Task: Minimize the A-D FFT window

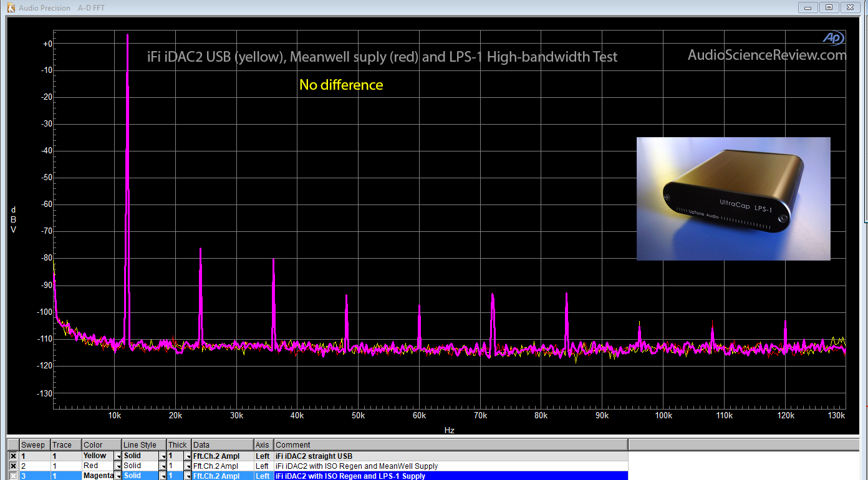Action: 809,7
